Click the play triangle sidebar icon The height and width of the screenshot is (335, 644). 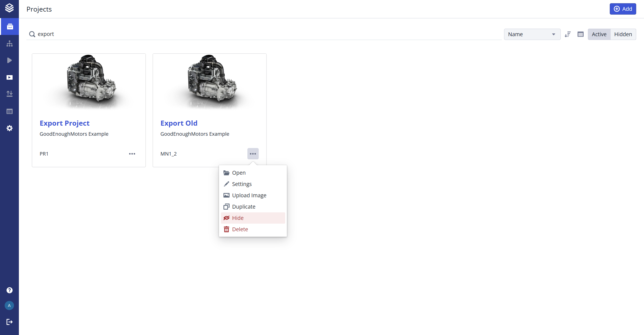pyautogui.click(x=10, y=60)
